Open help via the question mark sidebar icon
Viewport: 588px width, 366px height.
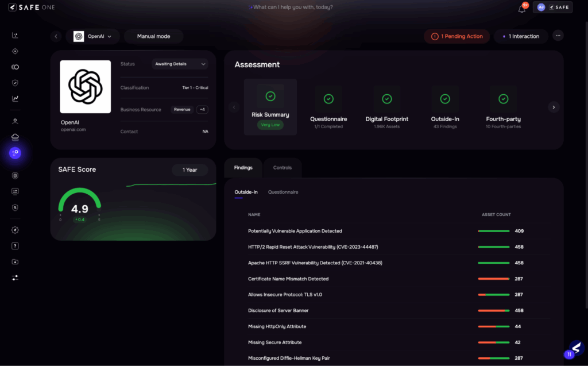[x=15, y=245]
